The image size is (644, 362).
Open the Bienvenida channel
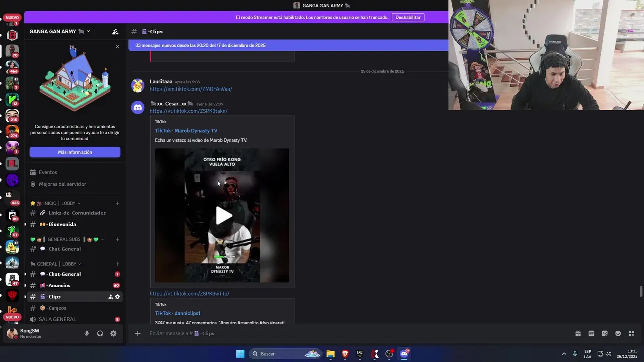(x=74, y=224)
